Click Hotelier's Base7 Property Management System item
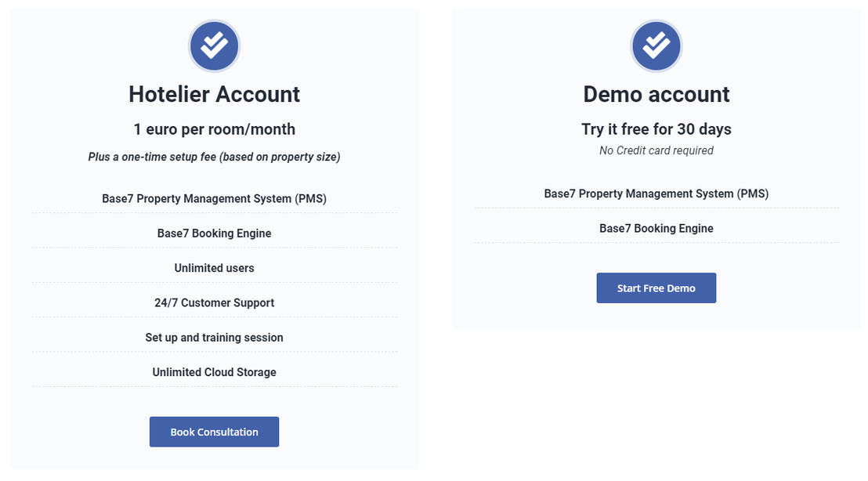This screenshot has width=868, height=481. point(214,198)
